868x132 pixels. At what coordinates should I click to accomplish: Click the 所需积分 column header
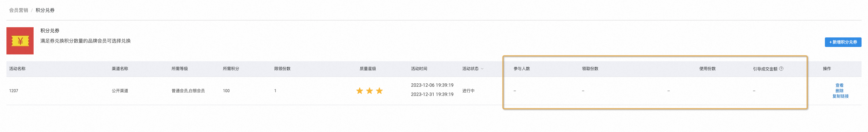pos(231,69)
